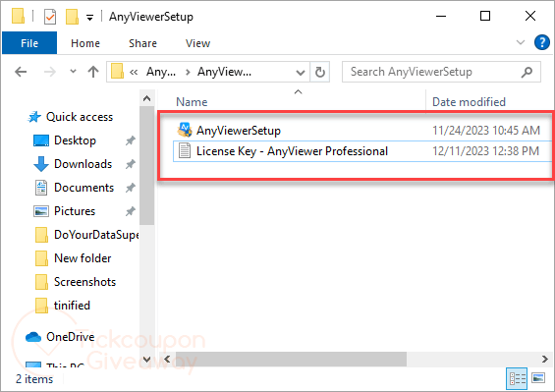This screenshot has height=392, width=555.
Task: Click the title bar folder icon
Action: [x=19, y=17]
